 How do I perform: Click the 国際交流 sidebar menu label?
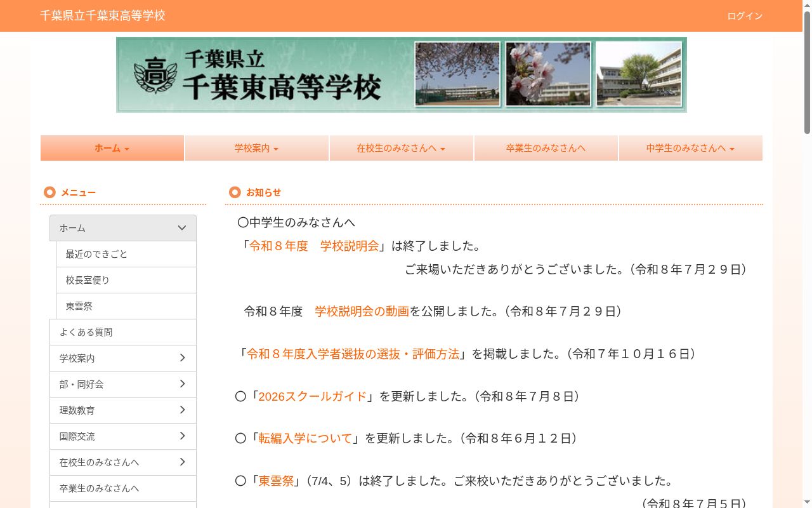click(77, 436)
